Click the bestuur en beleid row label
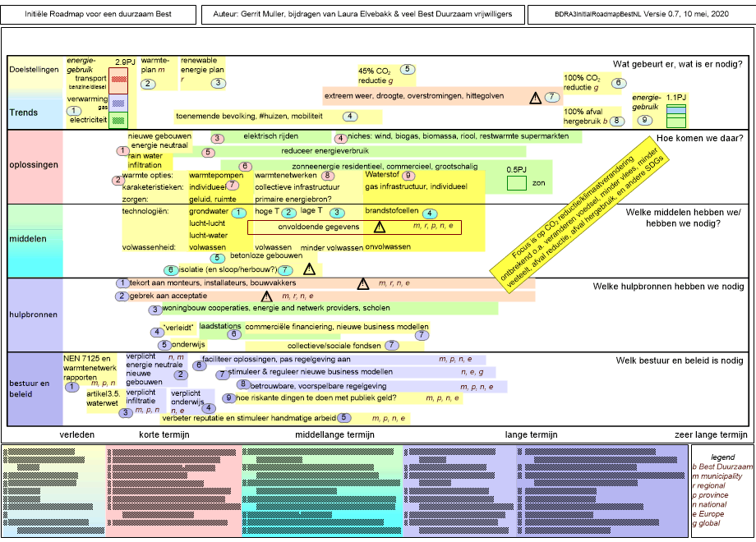The width and height of the screenshot is (756, 542). [x=30, y=388]
